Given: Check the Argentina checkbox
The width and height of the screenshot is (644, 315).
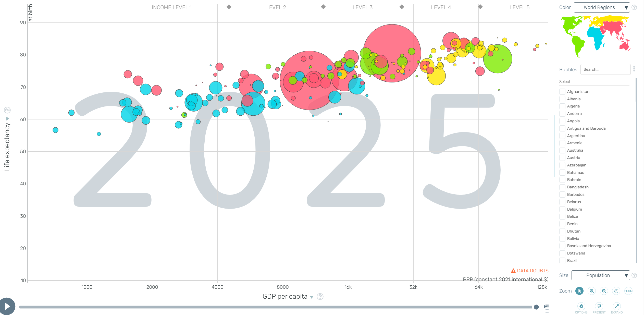Looking at the screenshot, I should point(562,136).
